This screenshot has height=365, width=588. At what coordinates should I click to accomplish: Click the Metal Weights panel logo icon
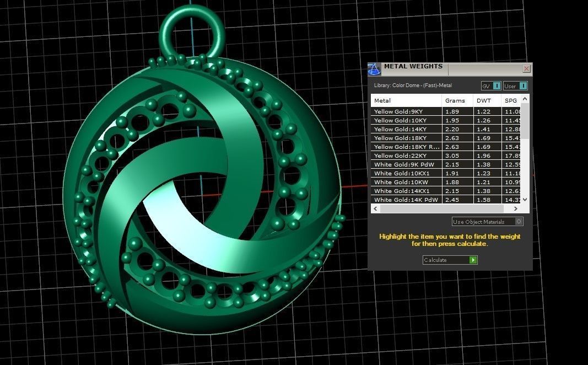pos(374,69)
